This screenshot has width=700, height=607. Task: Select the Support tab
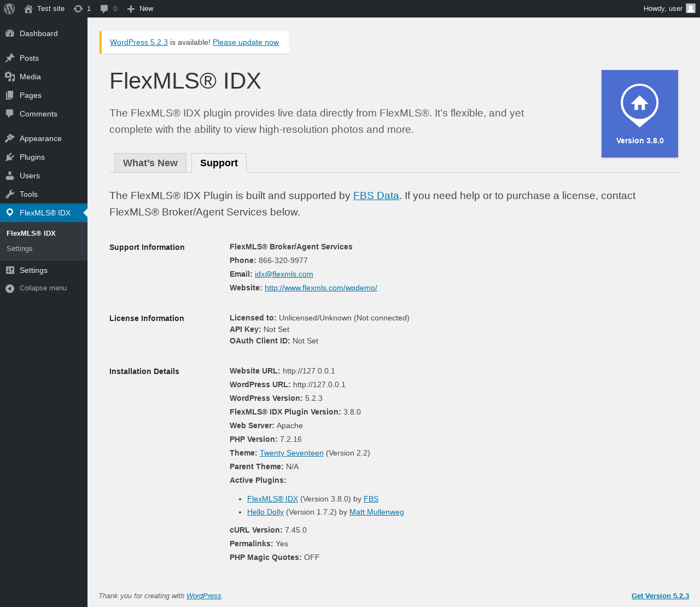click(219, 163)
